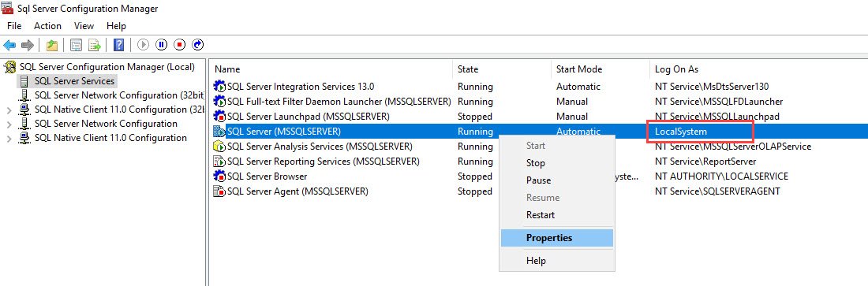Click the Forward arrow toolbar icon
The width and height of the screenshot is (868, 286).
tap(27, 45)
